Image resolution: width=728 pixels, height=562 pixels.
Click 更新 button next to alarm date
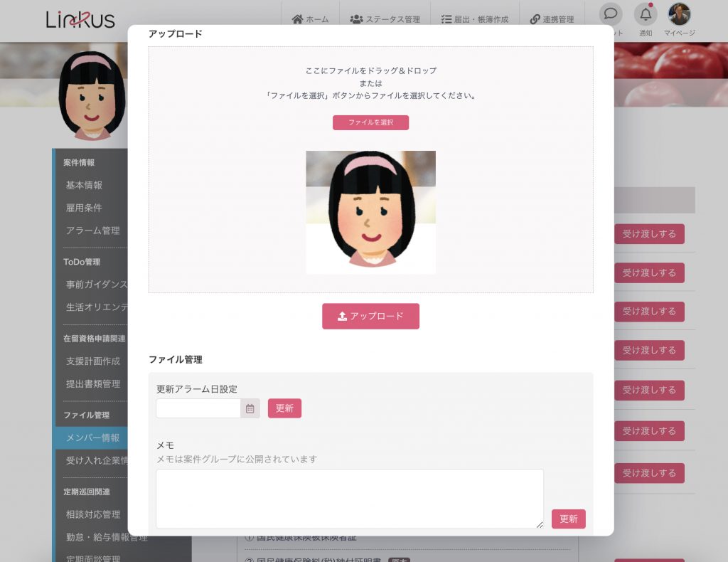point(284,408)
